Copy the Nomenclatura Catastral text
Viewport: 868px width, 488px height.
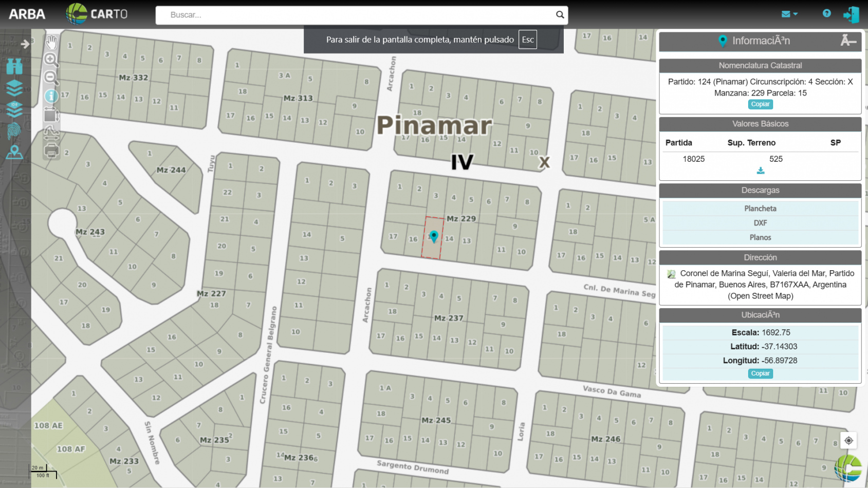760,104
